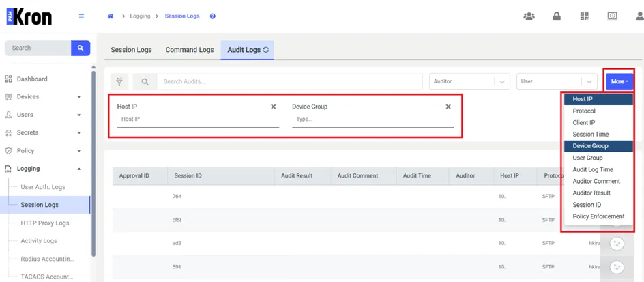644x282 pixels.
Task: Deselect Device Group in More menu
Action: tap(598, 146)
